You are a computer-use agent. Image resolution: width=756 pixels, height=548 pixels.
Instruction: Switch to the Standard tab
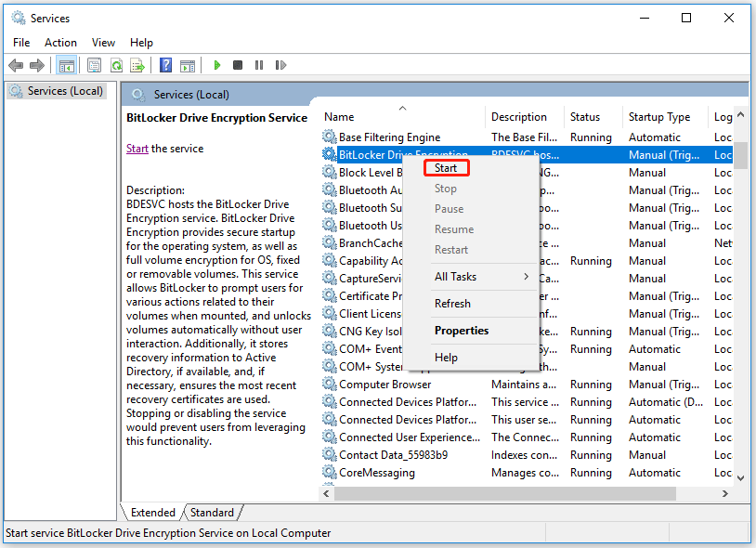coord(212,513)
